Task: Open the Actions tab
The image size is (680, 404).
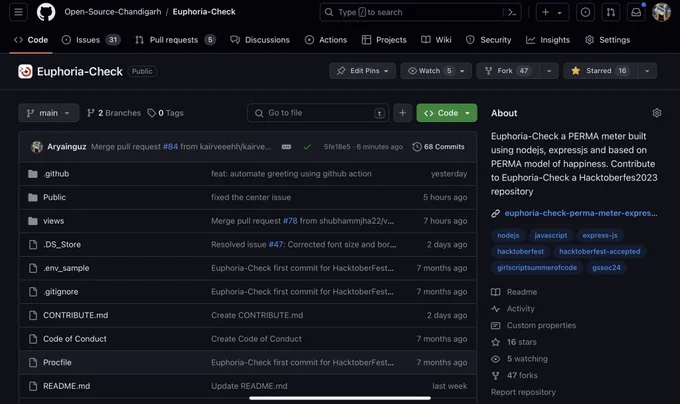Action: click(326, 40)
